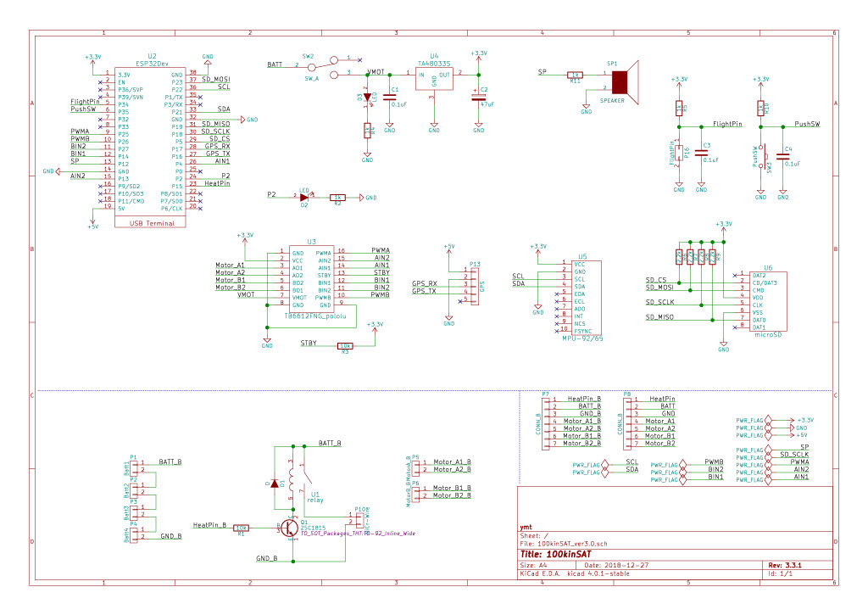This screenshot has width=868, height=615.
Task: Click the microSD U6 component block
Action: coord(768,302)
